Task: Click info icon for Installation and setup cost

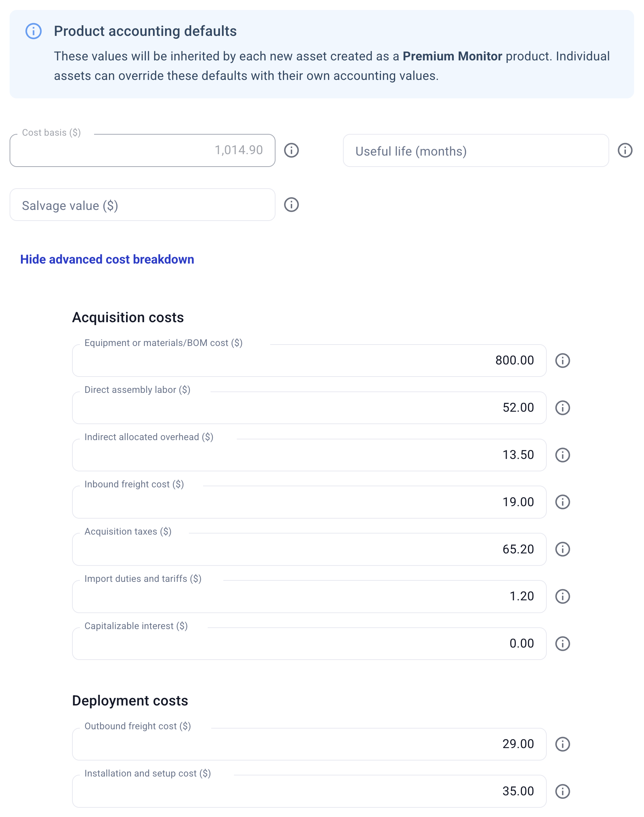Action: [562, 791]
